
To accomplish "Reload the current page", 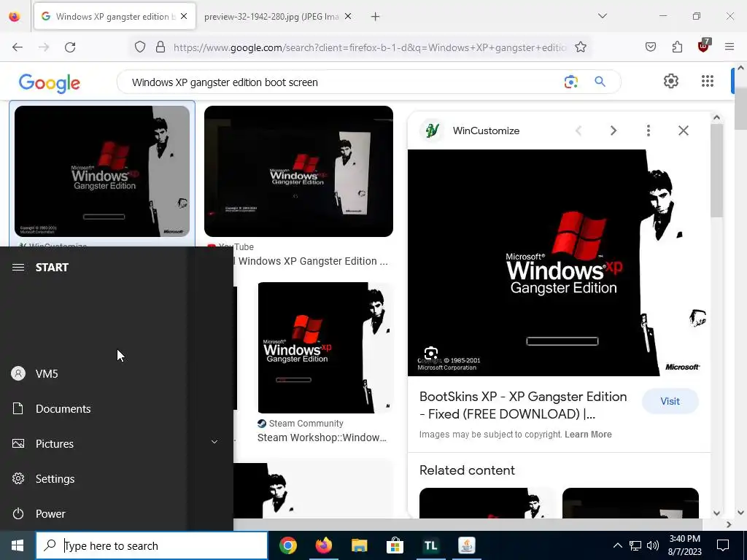I will pos(70,47).
